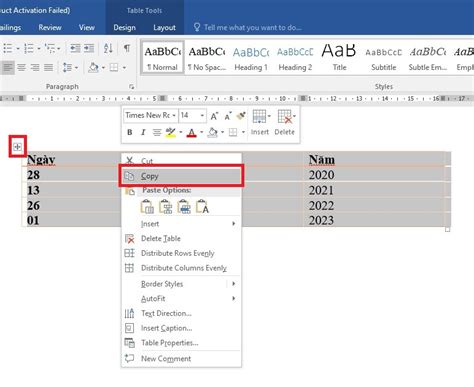Screen dimensions: 474x387
Task: Toggle Show/Hide paragraph marks
Action: (x=127, y=48)
